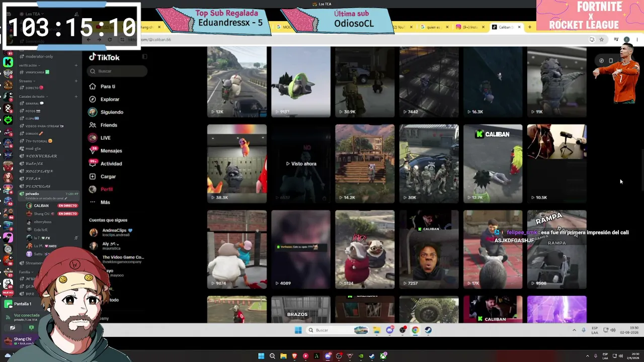Open the clock in bottom taskbar tray

pyautogui.click(x=632, y=356)
